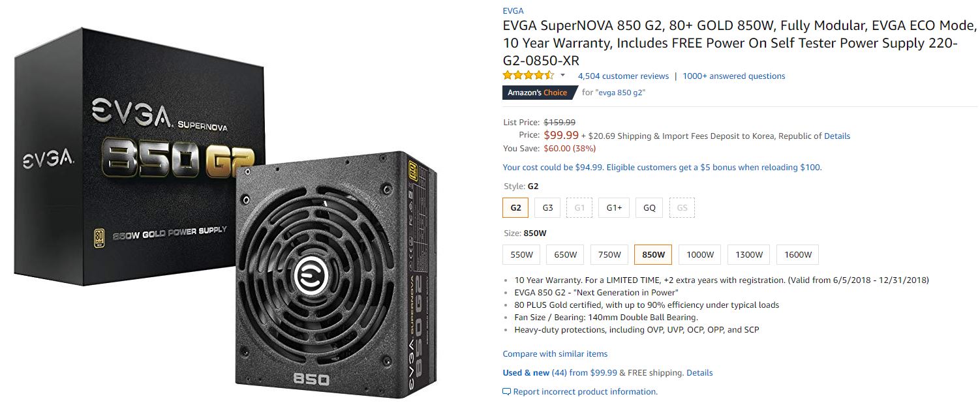980x403 pixels.
Task: Open the 4,504 customer reviews link
Action: coord(623,76)
